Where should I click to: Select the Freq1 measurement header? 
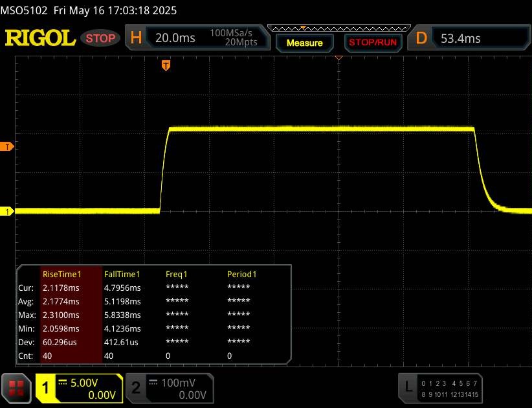point(176,274)
